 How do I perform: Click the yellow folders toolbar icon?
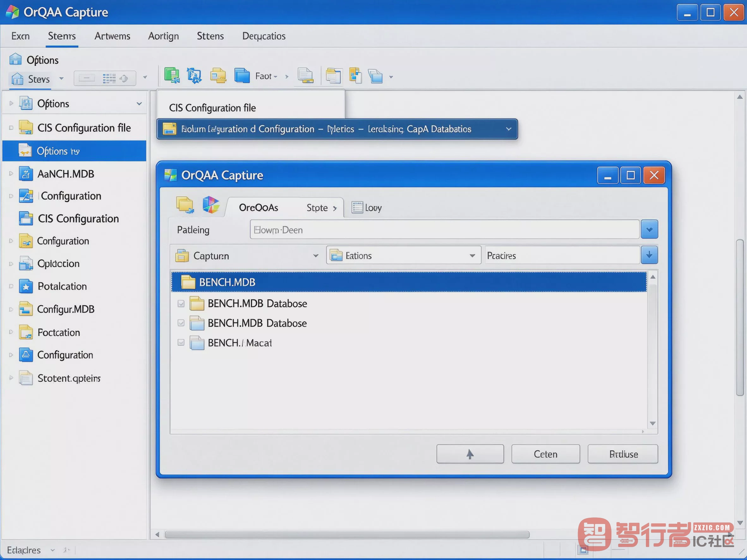click(218, 75)
